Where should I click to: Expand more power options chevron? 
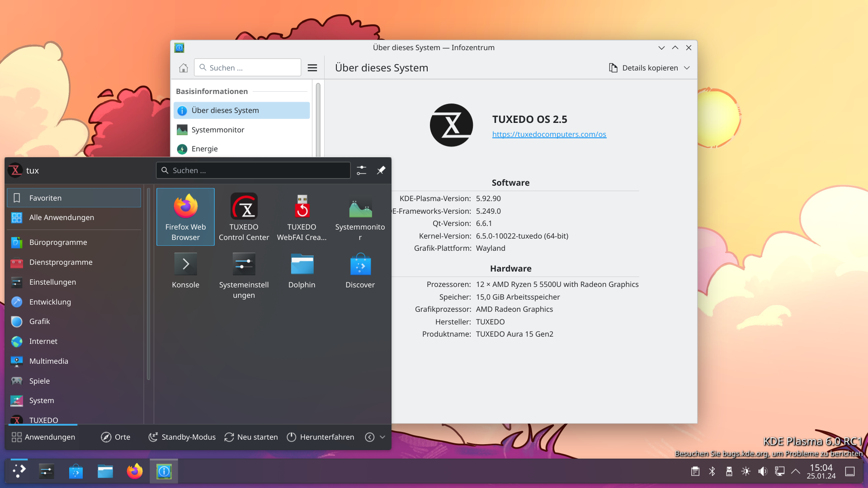(x=382, y=437)
